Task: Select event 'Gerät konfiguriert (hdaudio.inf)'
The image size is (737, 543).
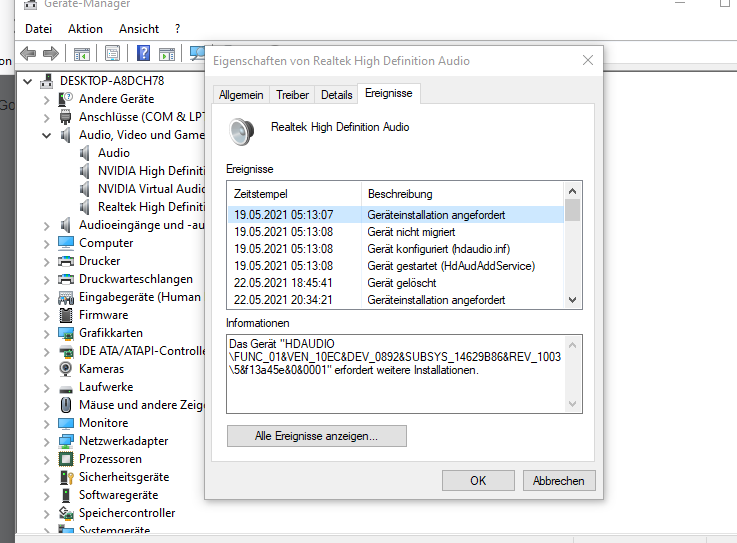Action: [x=396, y=249]
